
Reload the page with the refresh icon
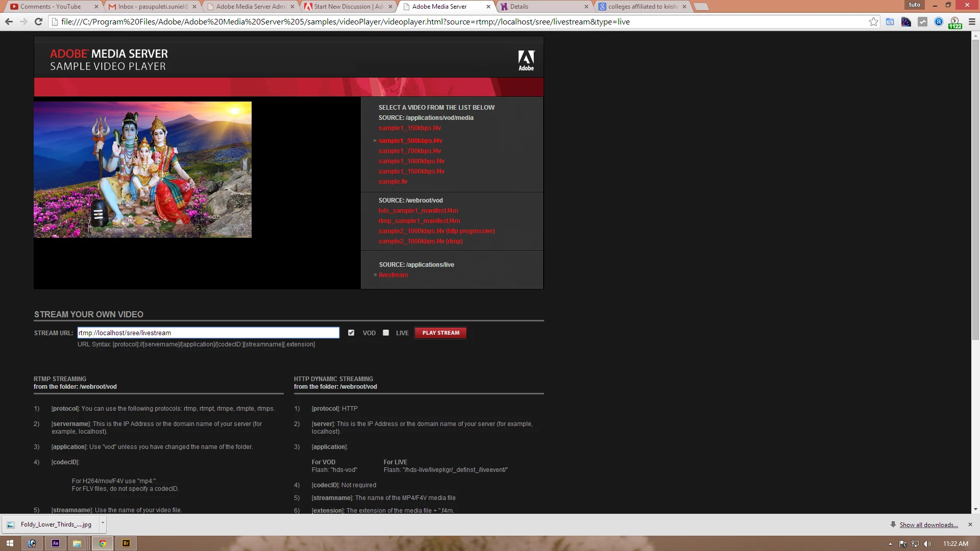click(x=38, y=22)
